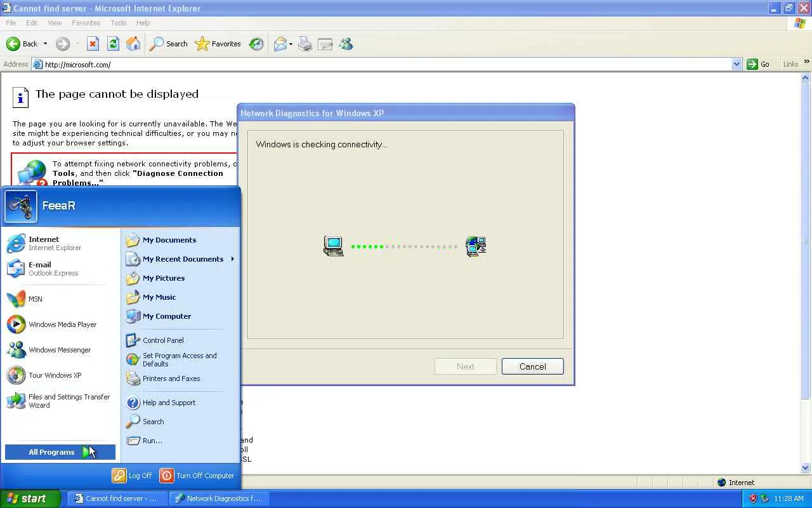Open Windows Media Player from Start menu

[61, 324]
